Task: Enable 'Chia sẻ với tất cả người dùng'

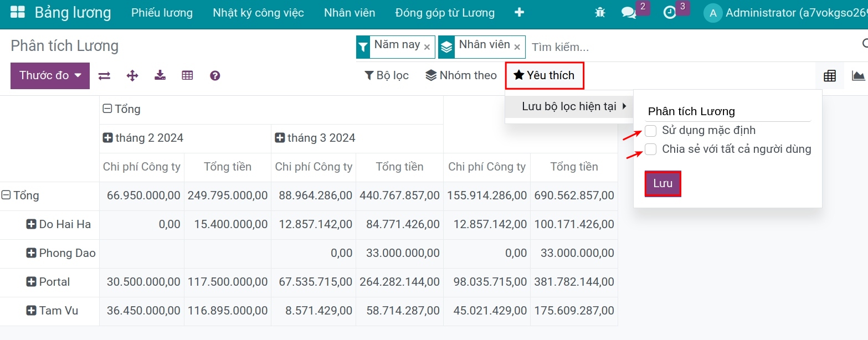Action: coord(650,149)
